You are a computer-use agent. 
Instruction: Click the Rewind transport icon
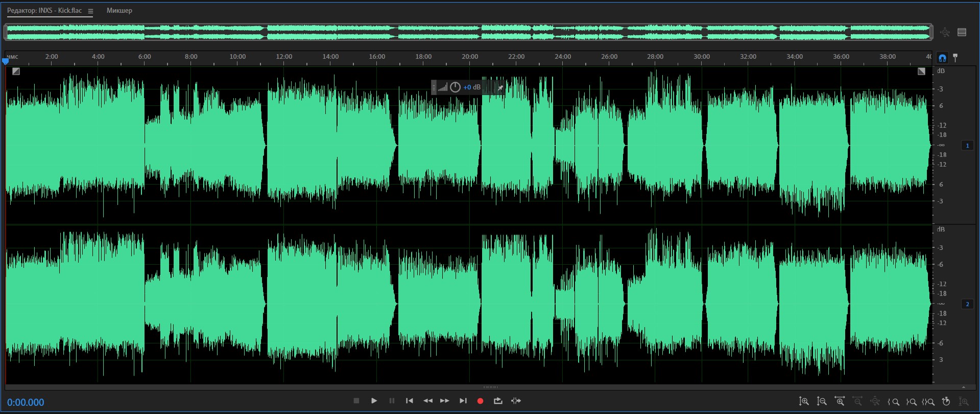427,401
